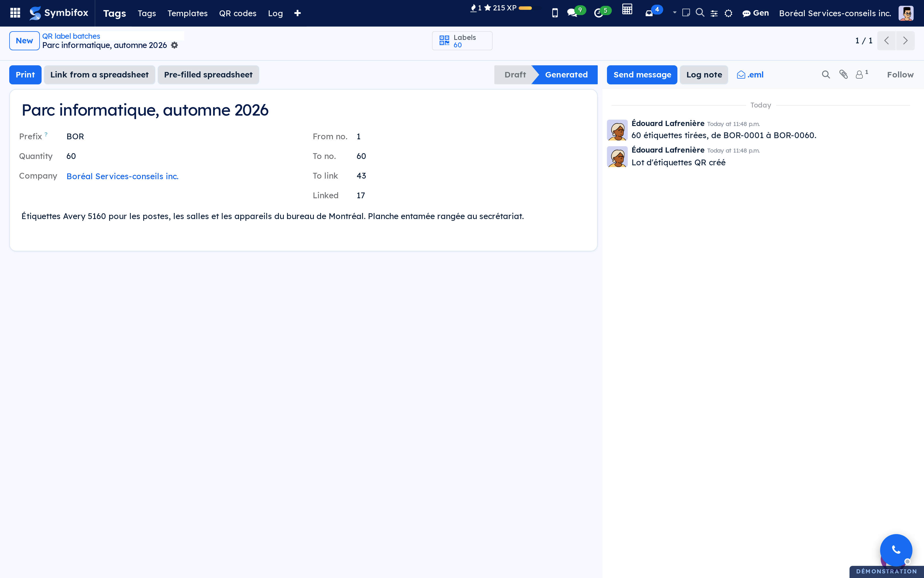Open the mobile phone icon in top bar
The height and width of the screenshot is (578, 924).
(555, 13)
